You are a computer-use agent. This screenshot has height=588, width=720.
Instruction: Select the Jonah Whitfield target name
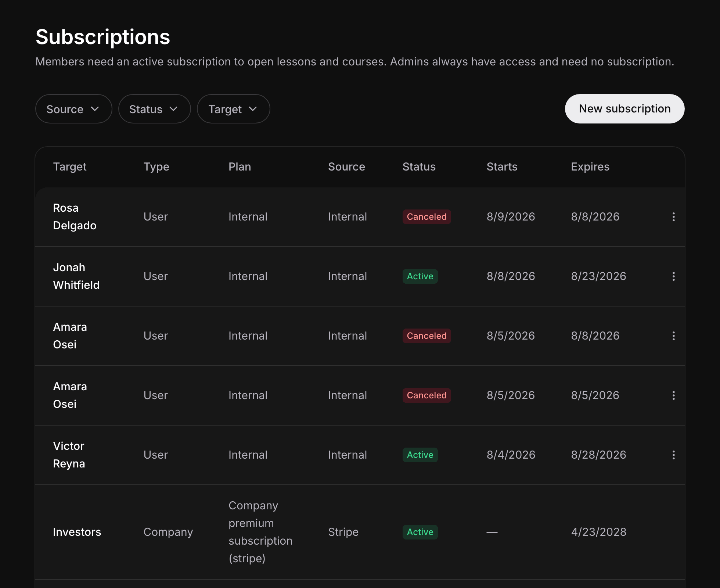click(x=76, y=276)
